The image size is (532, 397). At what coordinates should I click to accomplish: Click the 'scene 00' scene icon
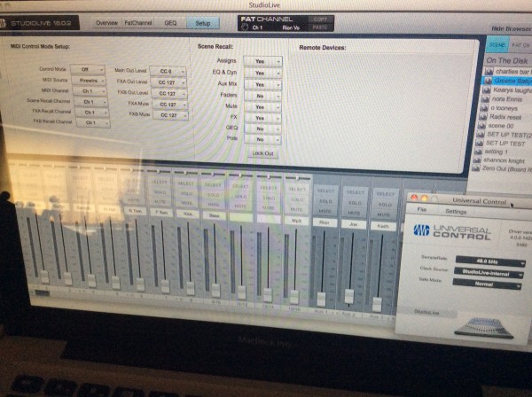(481, 126)
